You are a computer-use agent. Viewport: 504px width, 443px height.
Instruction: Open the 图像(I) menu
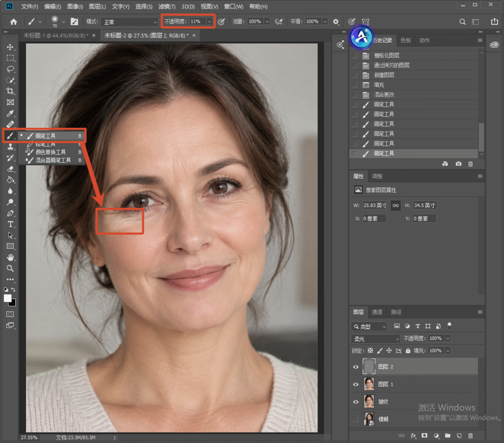click(x=75, y=6)
